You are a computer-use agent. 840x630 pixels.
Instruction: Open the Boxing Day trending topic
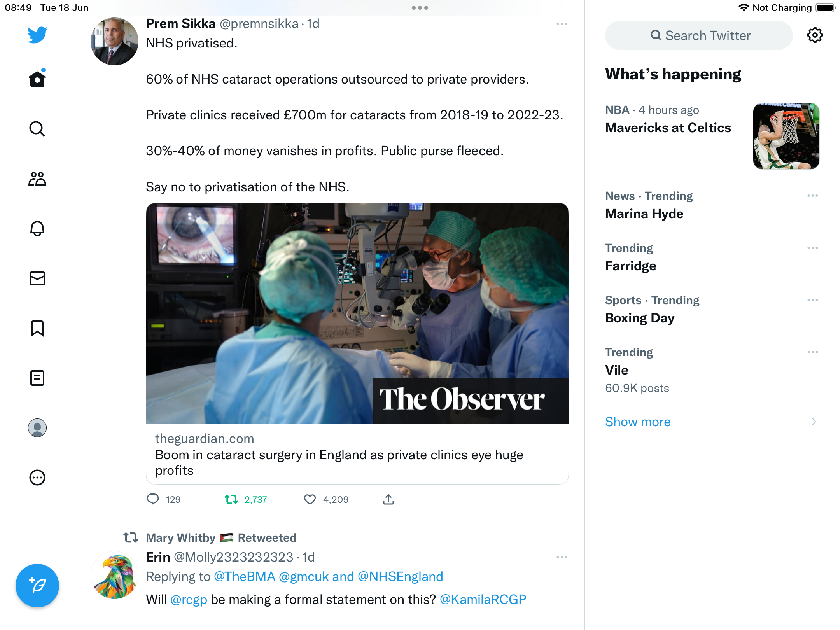pyautogui.click(x=640, y=318)
